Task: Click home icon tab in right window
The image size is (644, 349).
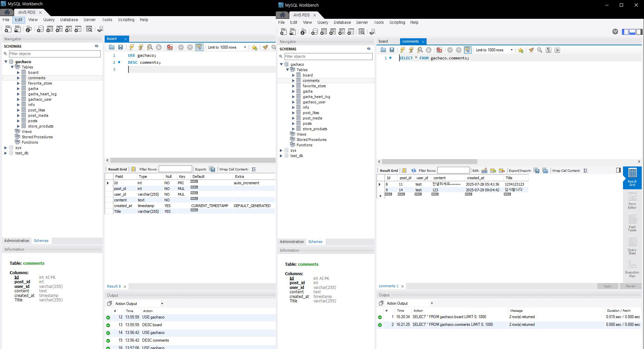Action: coord(283,15)
